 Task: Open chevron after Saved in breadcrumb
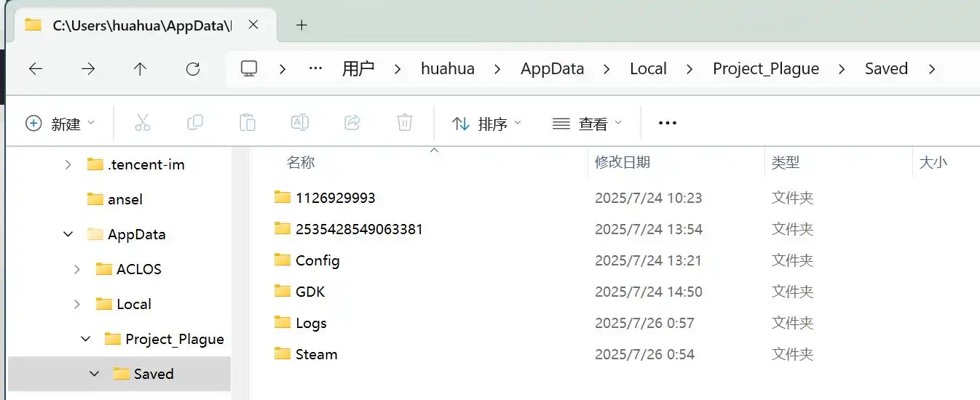[x=932, y=69]
